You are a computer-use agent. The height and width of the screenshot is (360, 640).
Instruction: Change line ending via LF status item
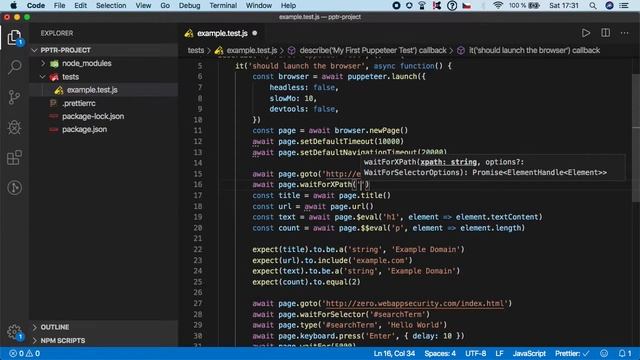[499, 353]
